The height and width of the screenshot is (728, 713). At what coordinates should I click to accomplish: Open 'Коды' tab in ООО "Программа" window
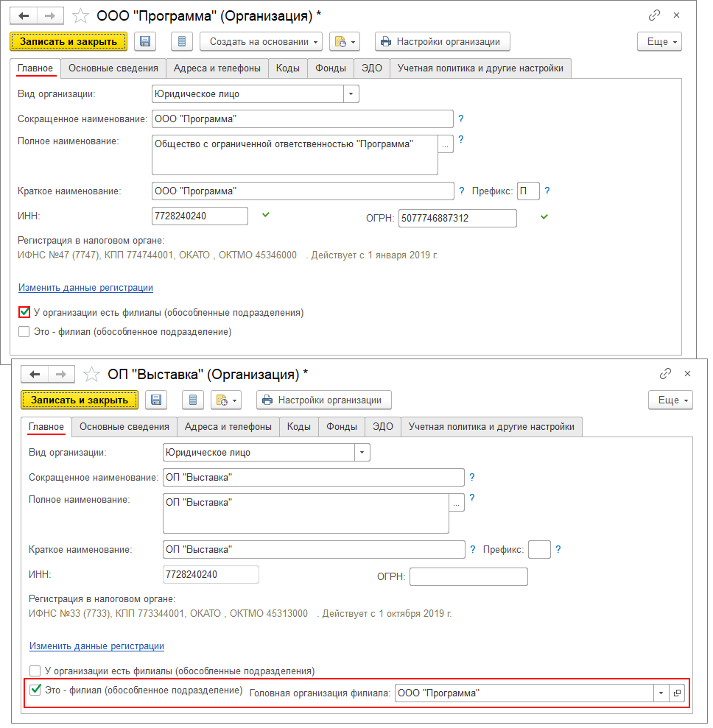[287, 68]
